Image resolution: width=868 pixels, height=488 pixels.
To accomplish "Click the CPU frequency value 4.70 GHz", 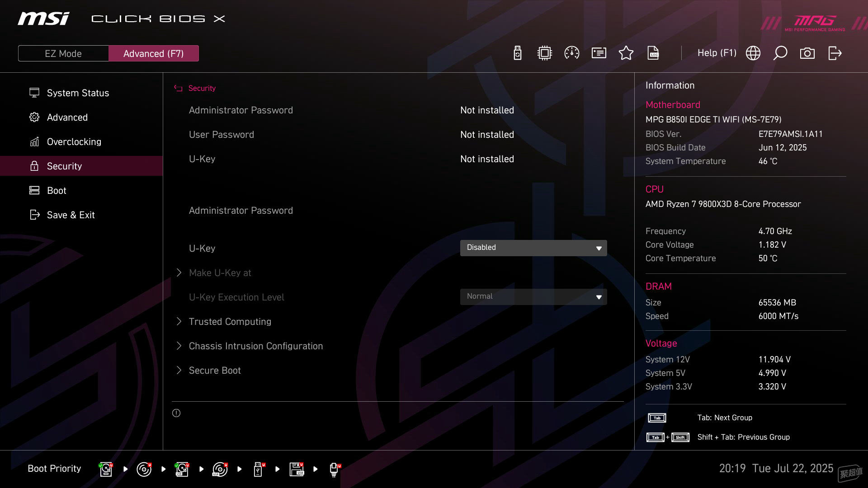I will (775, 231).
